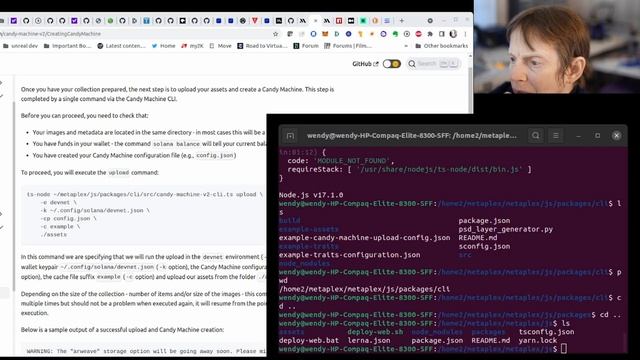Click the webcam video thumbnail

pyautogui.click(x=557, y=47)
